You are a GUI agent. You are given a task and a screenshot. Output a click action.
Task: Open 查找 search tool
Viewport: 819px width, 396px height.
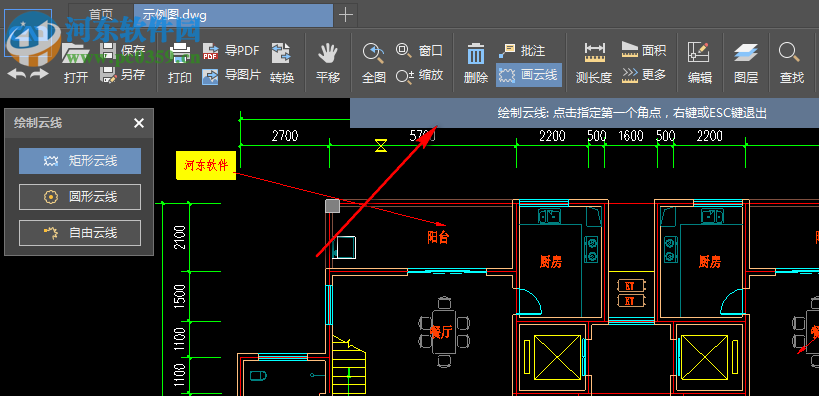[791, 64]
